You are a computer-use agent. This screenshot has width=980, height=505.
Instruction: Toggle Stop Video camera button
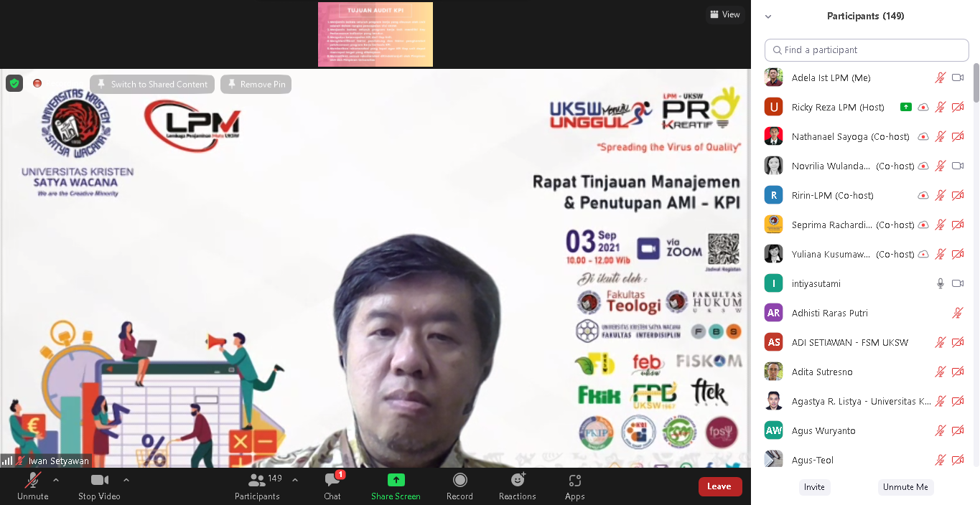tap(99, 486)
